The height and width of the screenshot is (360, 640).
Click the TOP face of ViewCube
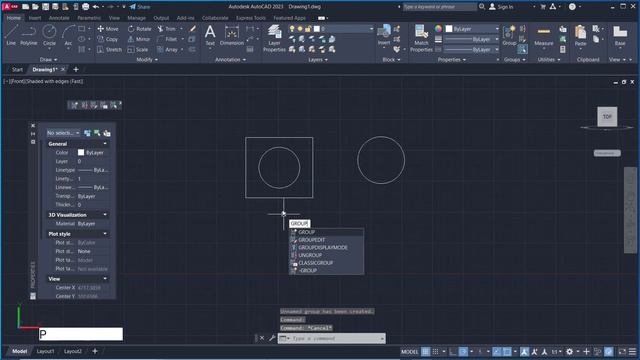pyautogui.click(x=607, y=117)
